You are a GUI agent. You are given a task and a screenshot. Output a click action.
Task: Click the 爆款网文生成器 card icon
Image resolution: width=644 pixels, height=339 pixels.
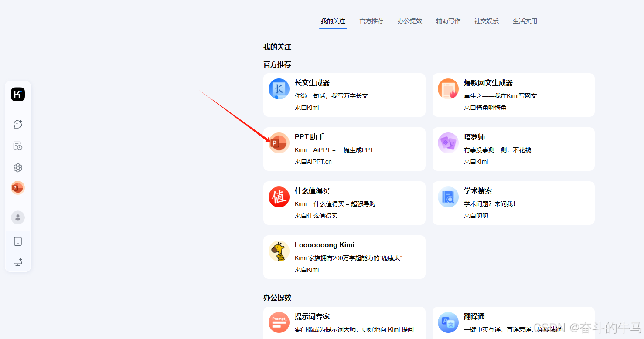(448, 89)
